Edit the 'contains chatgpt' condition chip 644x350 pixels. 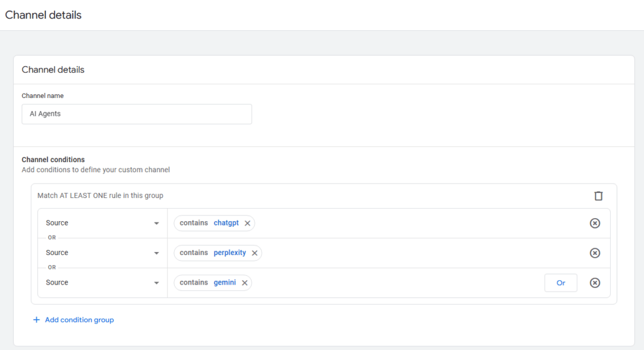[208, 223]
